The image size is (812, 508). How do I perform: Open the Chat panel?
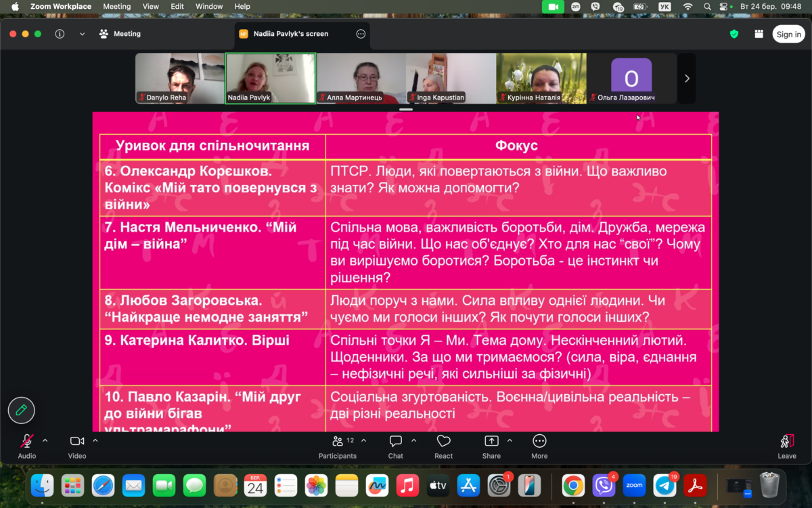[x=396, y=445]
